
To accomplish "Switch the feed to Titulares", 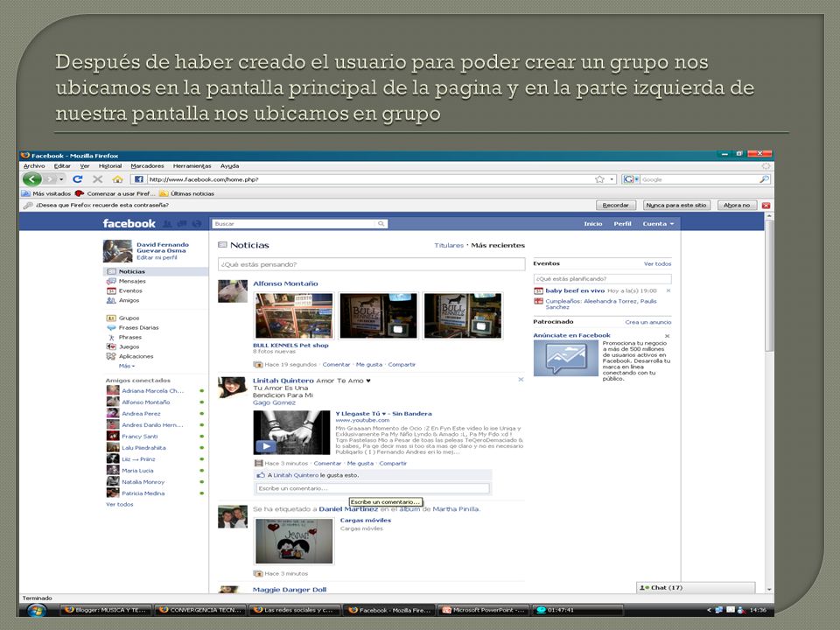I will pos(449,245).
